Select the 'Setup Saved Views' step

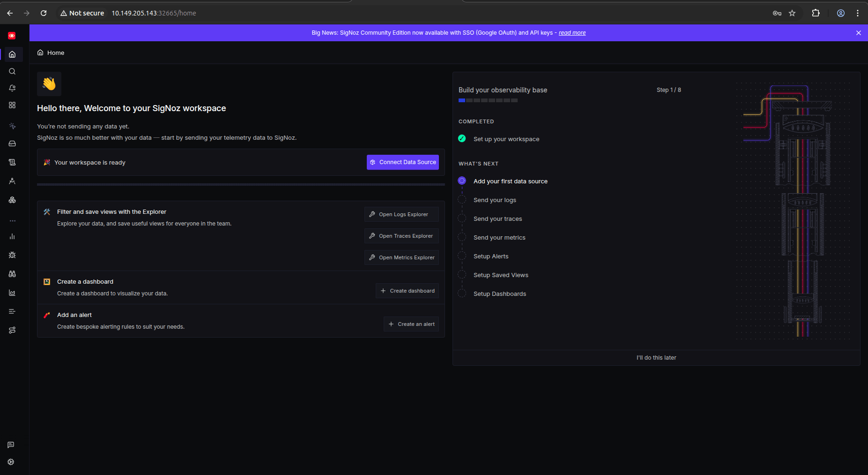501,275
